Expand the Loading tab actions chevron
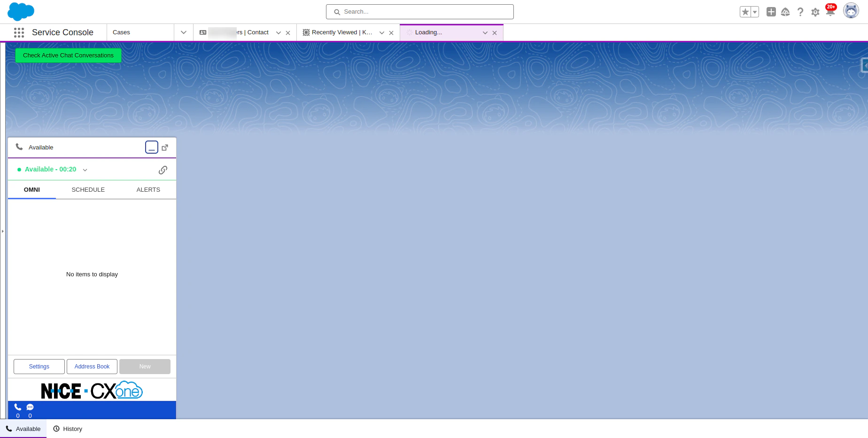 click(485, 33)
